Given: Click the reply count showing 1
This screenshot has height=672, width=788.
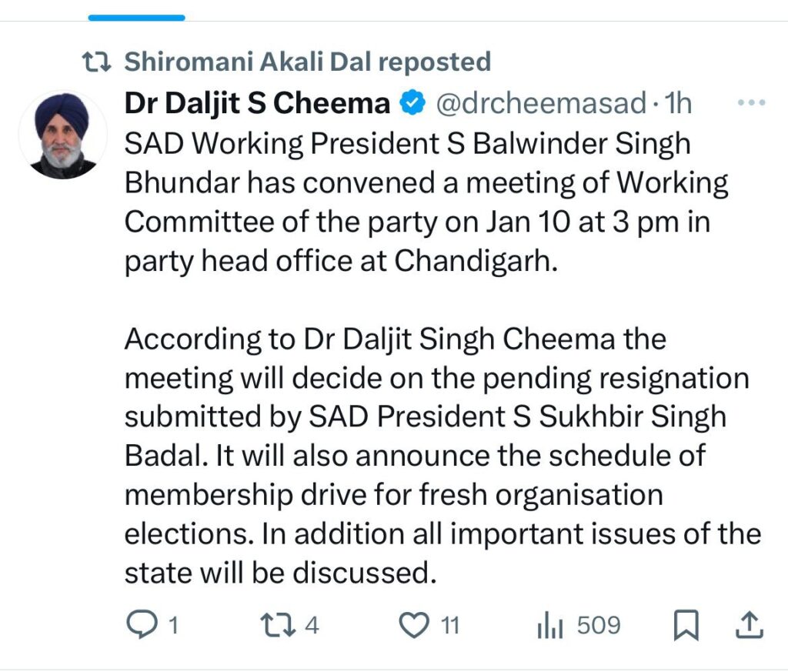Looking at the screenshot, I should coord(173,626).
